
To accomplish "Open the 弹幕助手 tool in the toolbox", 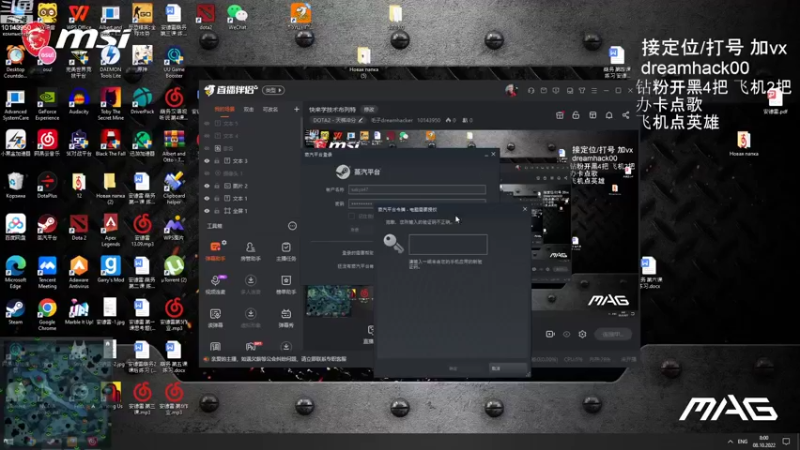I will click(215, 251).
